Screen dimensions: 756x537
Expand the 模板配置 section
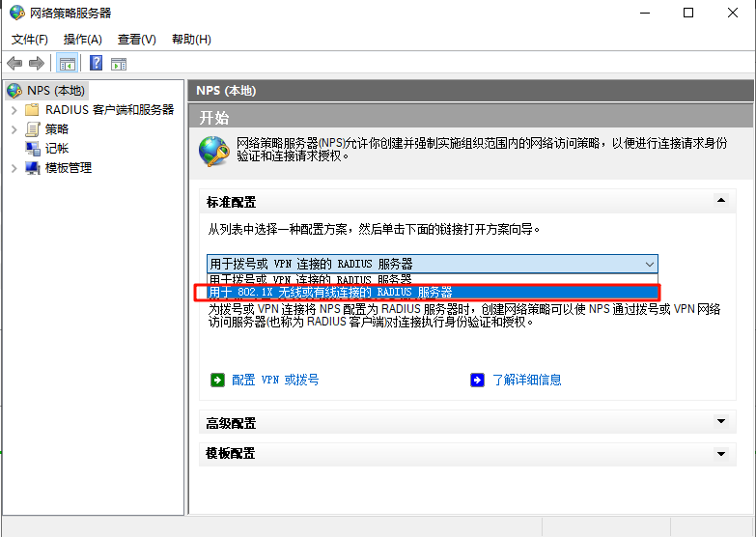pos(719,453)
